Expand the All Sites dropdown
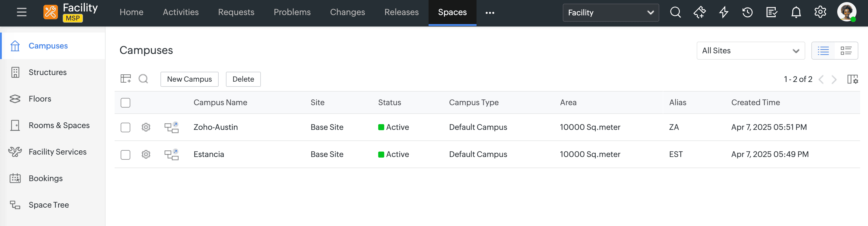The width and height of the screenshot is (868, 226). tap(750, 51)
